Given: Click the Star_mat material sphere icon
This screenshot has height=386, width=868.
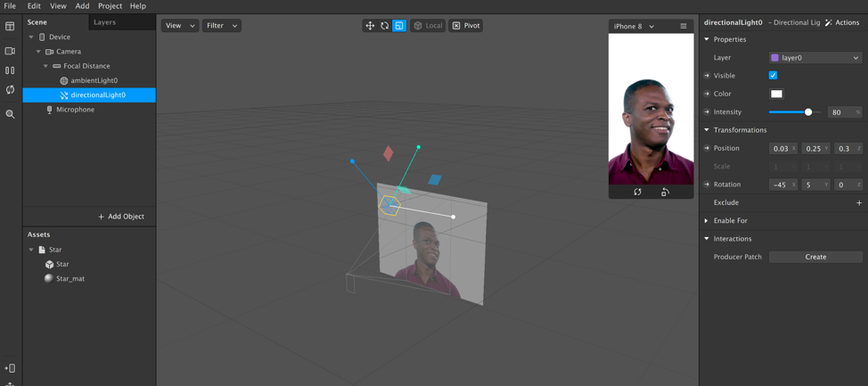Looking at the screenshot, I should tap(49, 278).
